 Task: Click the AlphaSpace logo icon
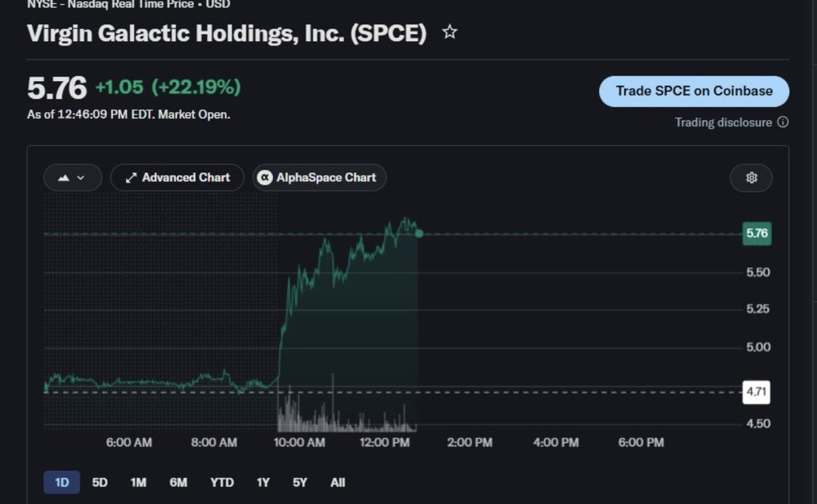click(265, 178)
